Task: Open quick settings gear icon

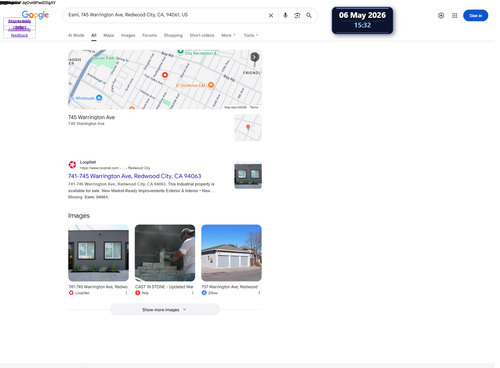Action: click(441, 15)
